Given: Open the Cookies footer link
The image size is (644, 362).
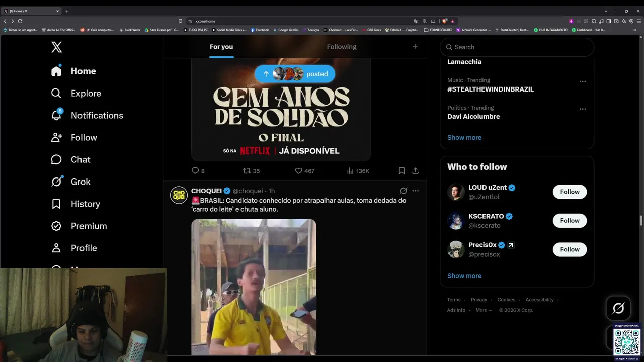Looking at the screenshot, I should tap(506, 300).
